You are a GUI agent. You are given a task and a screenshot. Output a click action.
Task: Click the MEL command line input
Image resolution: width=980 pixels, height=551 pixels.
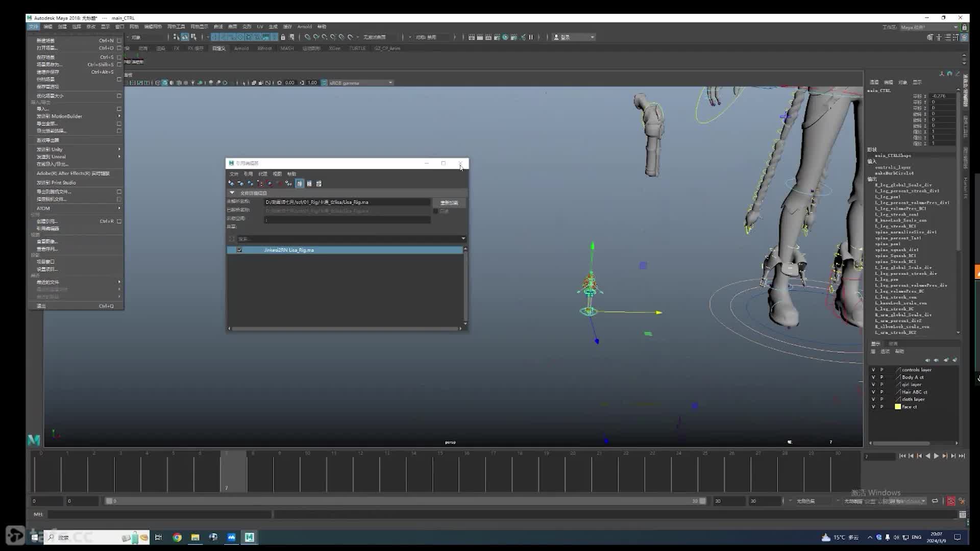(159, 514)
